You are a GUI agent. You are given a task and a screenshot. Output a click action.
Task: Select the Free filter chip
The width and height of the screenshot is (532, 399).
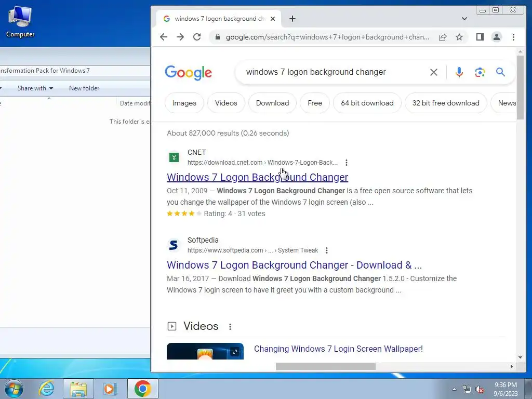[315, 103]
